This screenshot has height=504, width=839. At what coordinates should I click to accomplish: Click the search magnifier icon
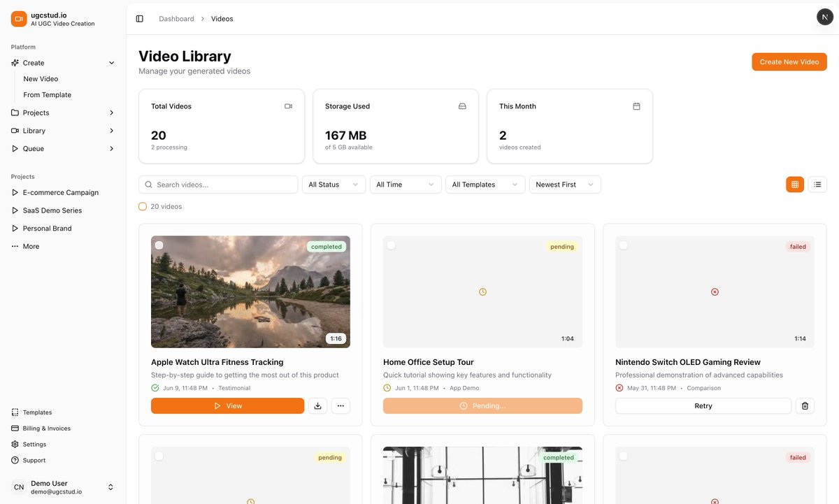[149, 185]
